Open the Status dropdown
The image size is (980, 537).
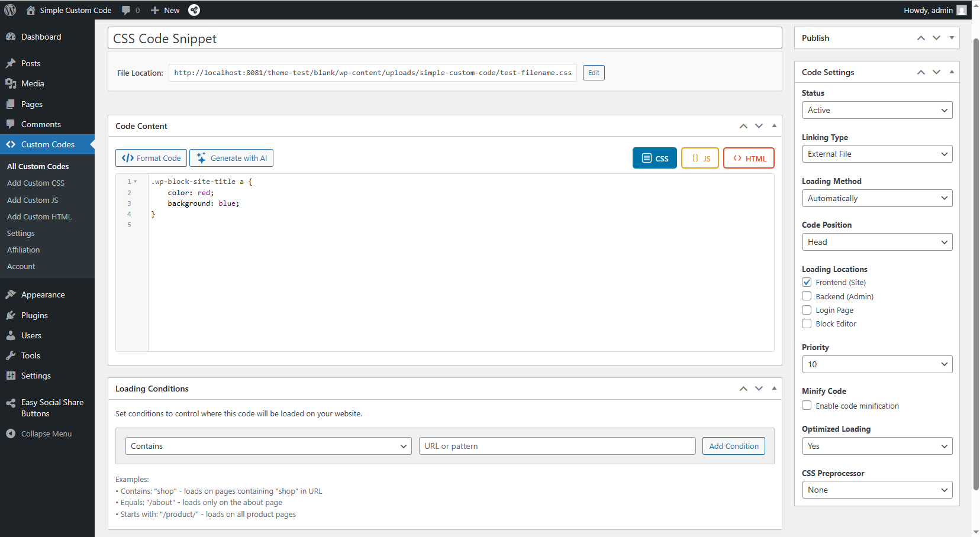(877, 110)
